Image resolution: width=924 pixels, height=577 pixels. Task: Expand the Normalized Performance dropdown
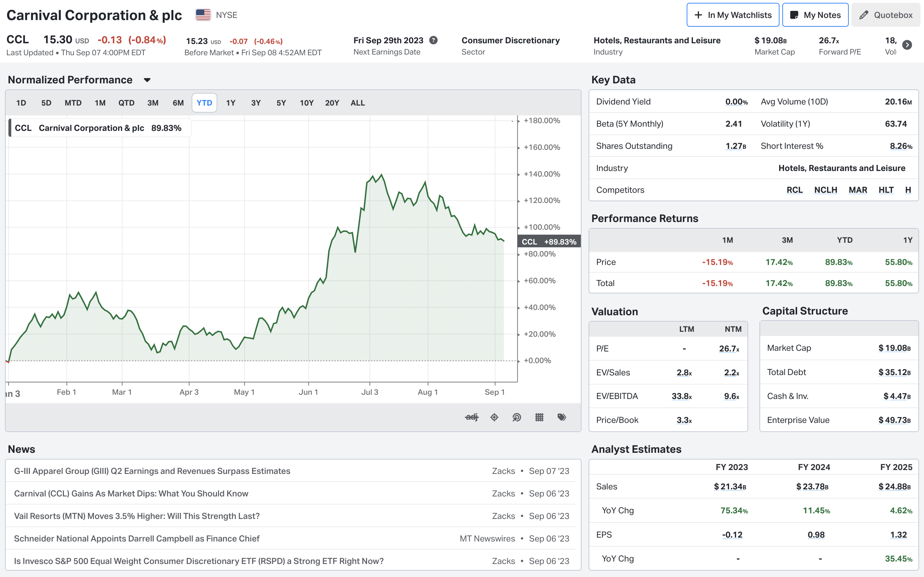147,80
